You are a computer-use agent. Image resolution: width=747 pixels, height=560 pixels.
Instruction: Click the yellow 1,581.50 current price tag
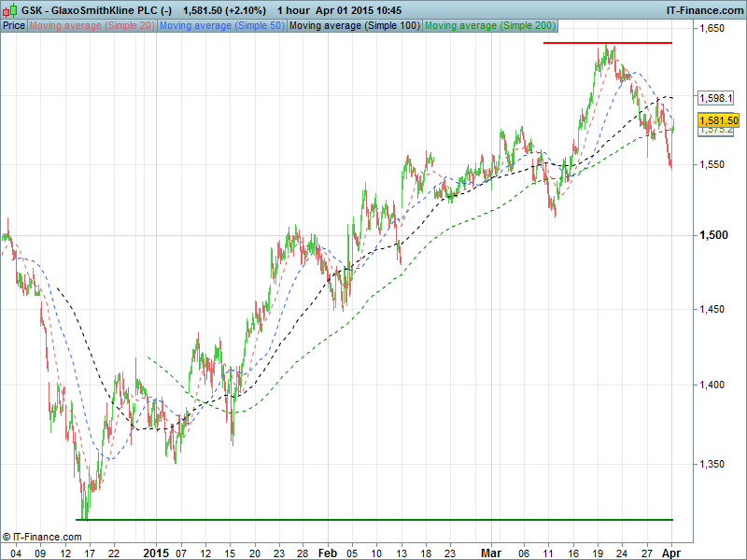718,120
